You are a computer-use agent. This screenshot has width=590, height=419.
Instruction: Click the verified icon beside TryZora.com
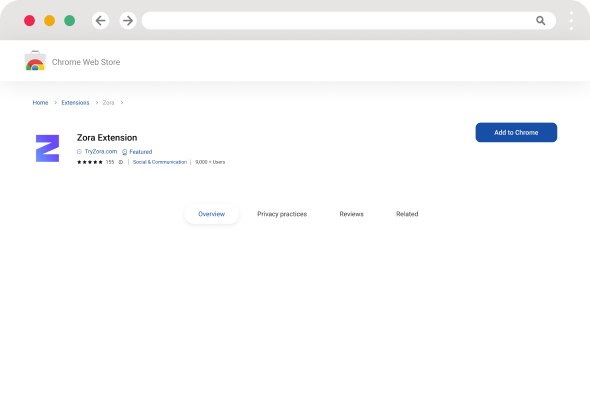[x=79, y=152]
